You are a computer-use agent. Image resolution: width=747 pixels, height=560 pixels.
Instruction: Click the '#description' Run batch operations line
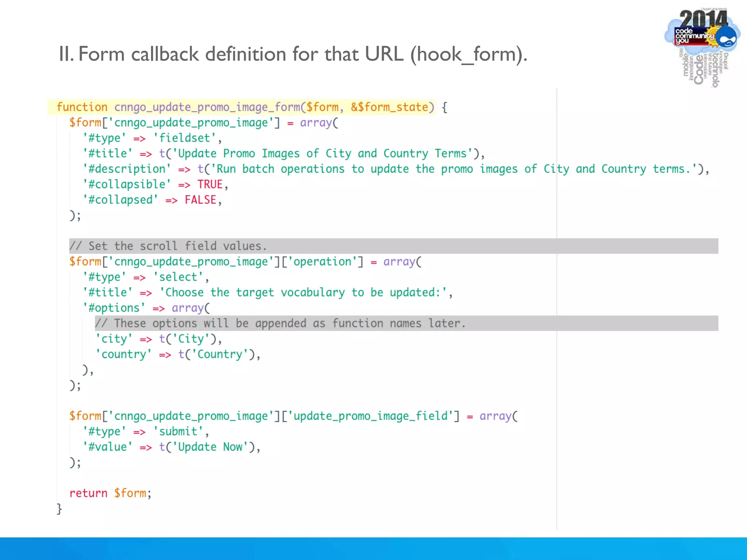[396, 169]
